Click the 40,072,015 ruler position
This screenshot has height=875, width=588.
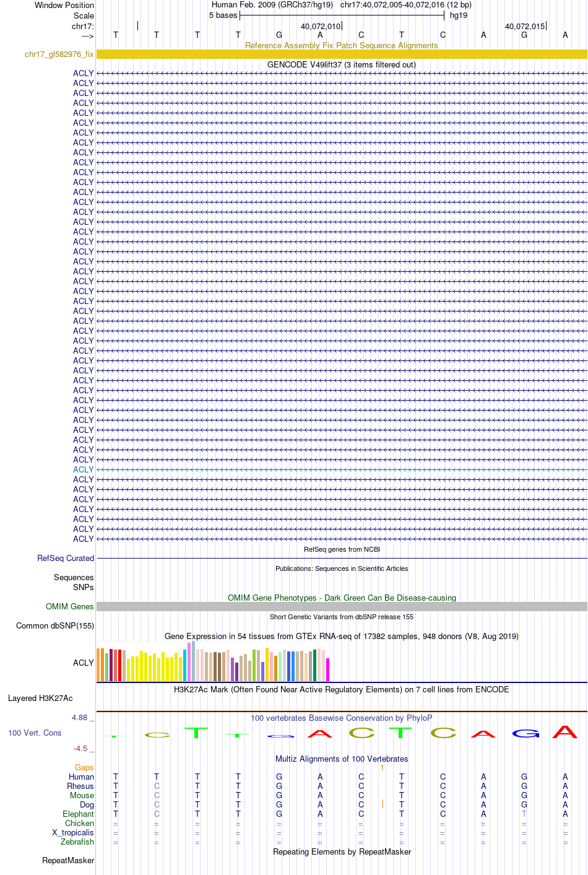525,26
